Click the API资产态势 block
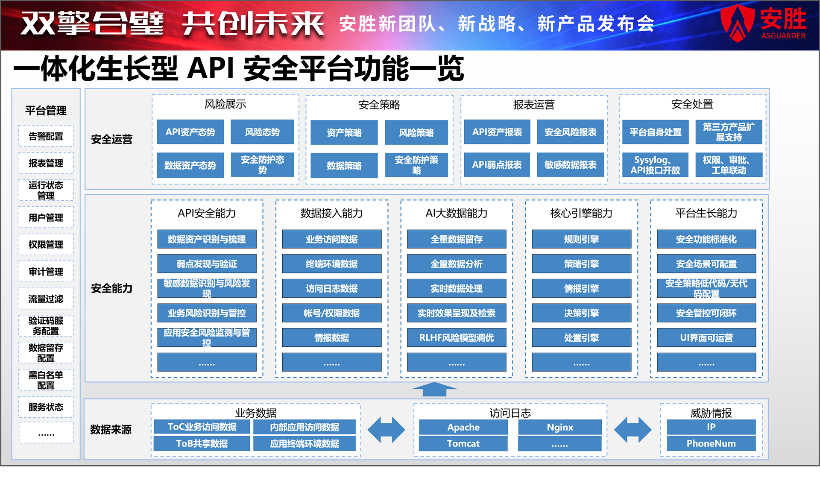Viewport: 820px width, 504px height. click(x=190, y=132)
